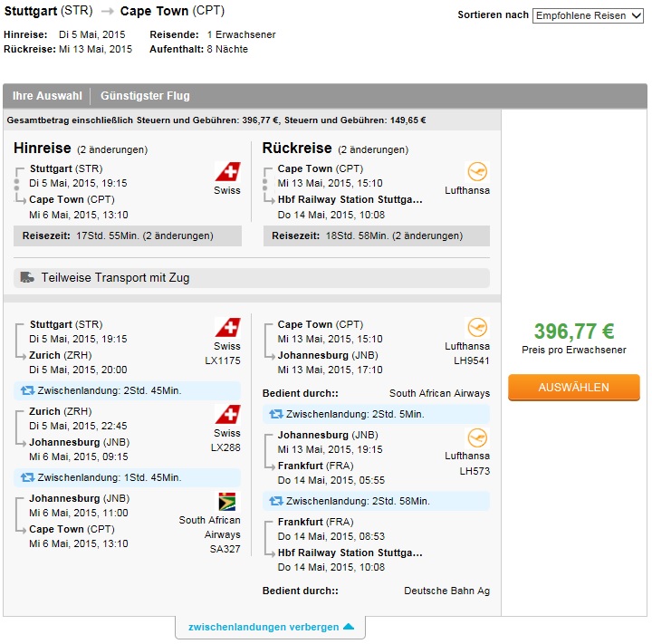Click the Lufthansa logo in Rückreise summary
This screenshot has width=652, height=644.
point(477,171)
